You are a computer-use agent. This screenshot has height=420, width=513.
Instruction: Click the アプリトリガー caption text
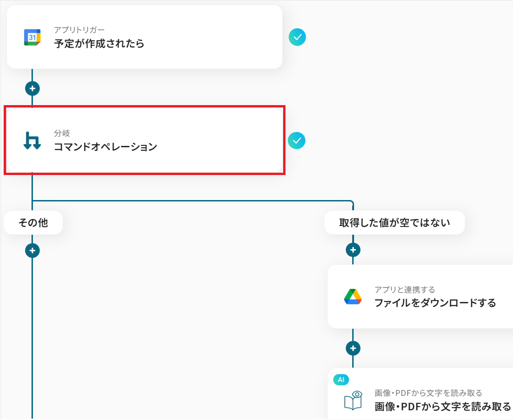coord(79,30)
